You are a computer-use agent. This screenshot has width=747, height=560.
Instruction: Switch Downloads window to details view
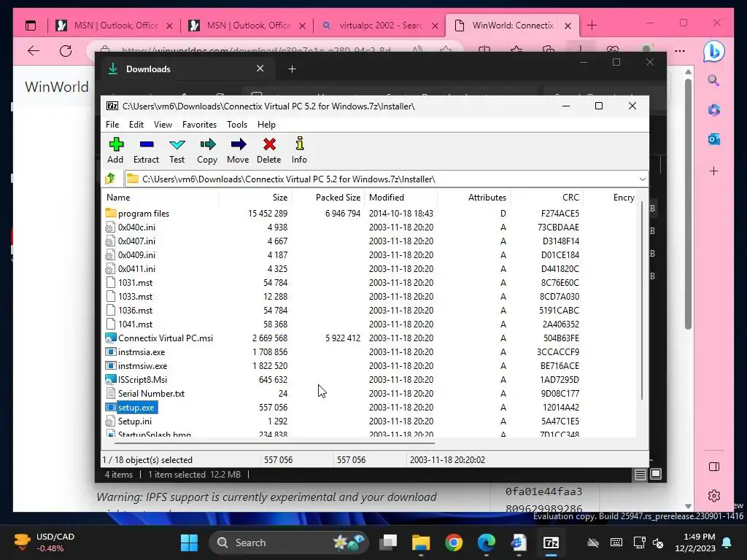[640, 474]
